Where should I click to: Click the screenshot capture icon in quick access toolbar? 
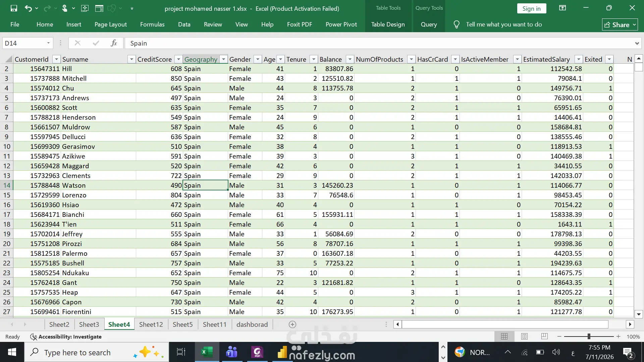[x=85, y=8]
